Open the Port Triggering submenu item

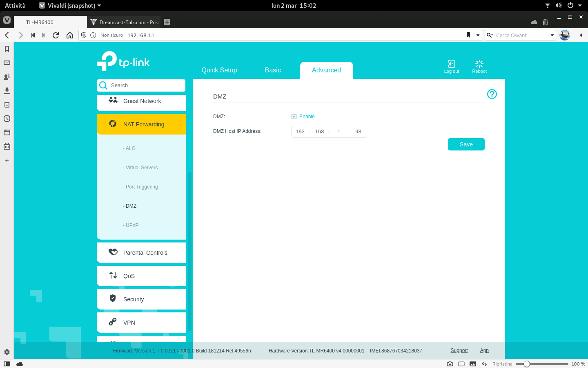(140, 187)
